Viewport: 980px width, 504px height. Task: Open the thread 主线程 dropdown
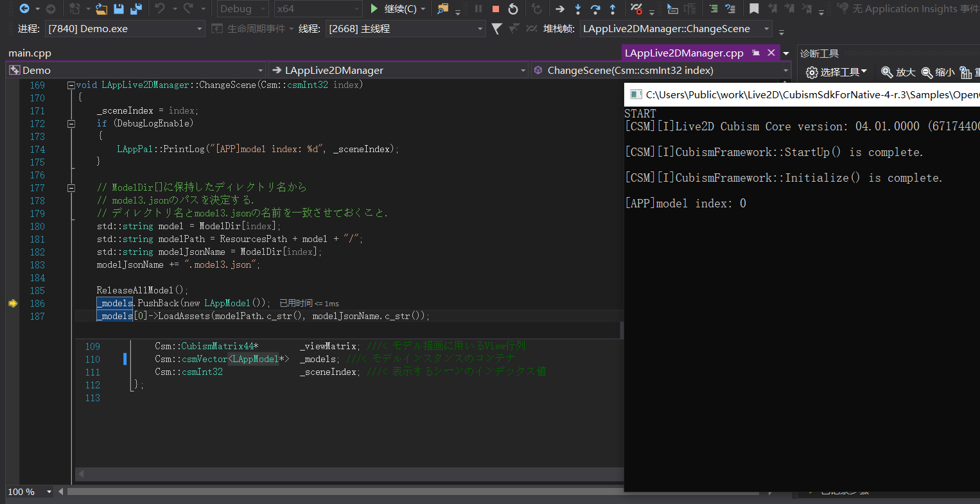coord(480,29)
